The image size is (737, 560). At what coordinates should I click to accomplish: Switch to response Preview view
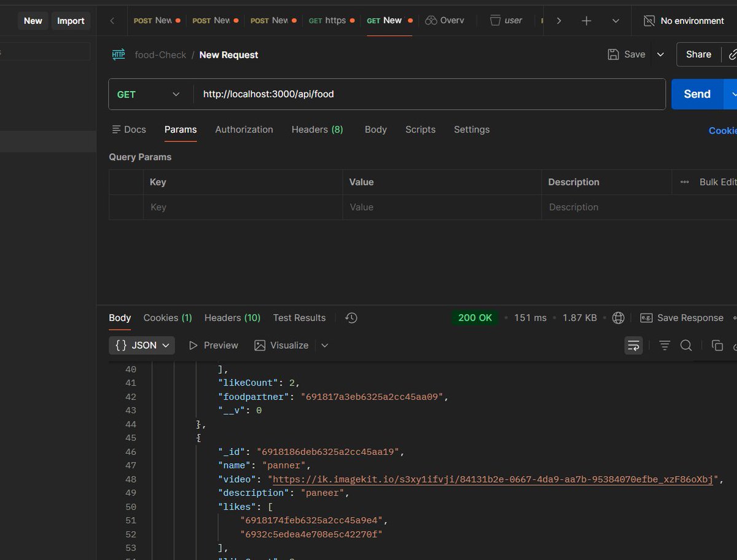[213, 346]
